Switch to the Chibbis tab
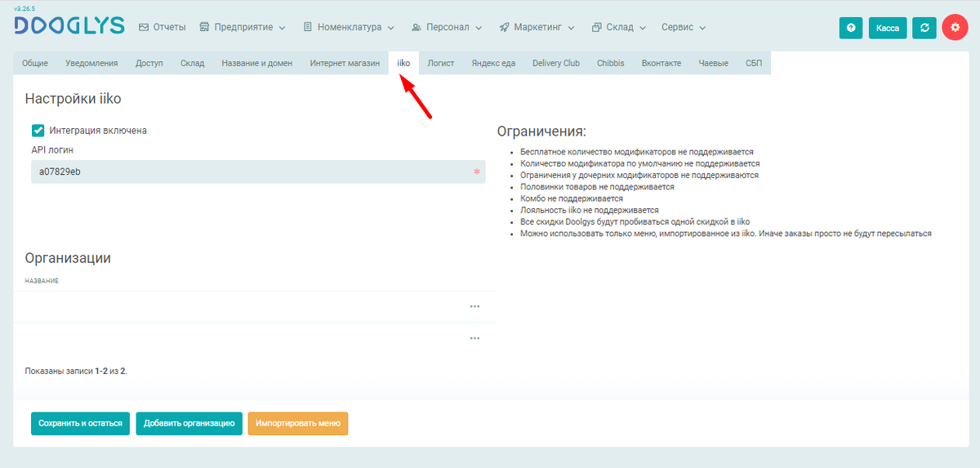This screenshot has width=980, height=468. (611, 63)
